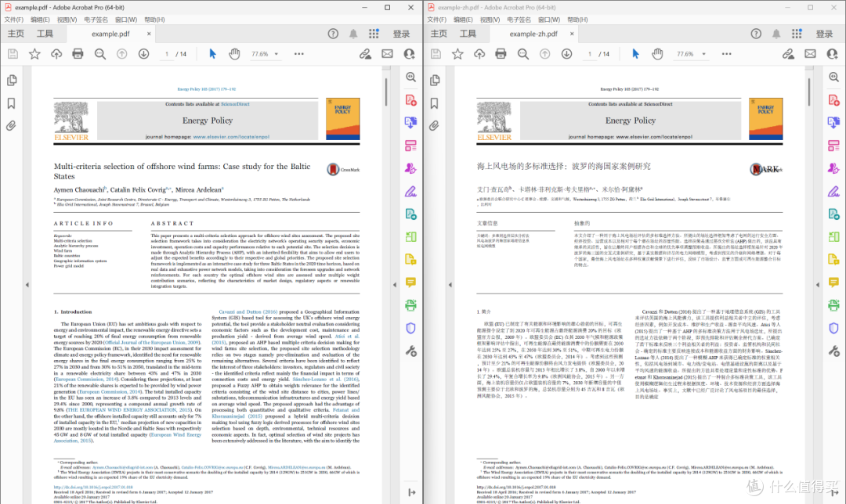Click 登录 sign-in in example-zh.pdf window
Image resolution: width=846 pixels, height=504 pixels.
click(x=824, y=34)
